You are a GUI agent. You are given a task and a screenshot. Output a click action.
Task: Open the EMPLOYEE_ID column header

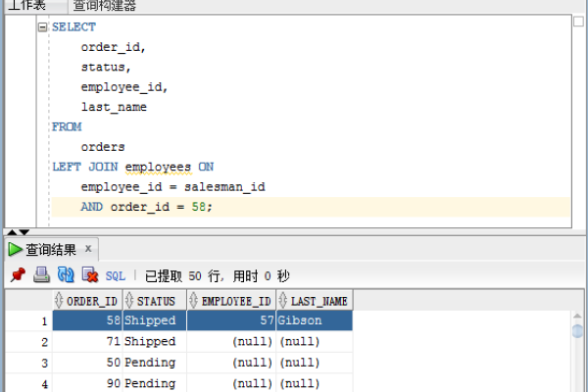point(234,301)
